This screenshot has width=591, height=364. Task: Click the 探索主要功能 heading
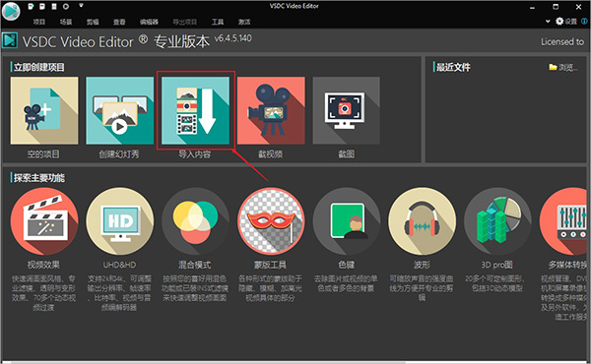[x=38, y=178]
